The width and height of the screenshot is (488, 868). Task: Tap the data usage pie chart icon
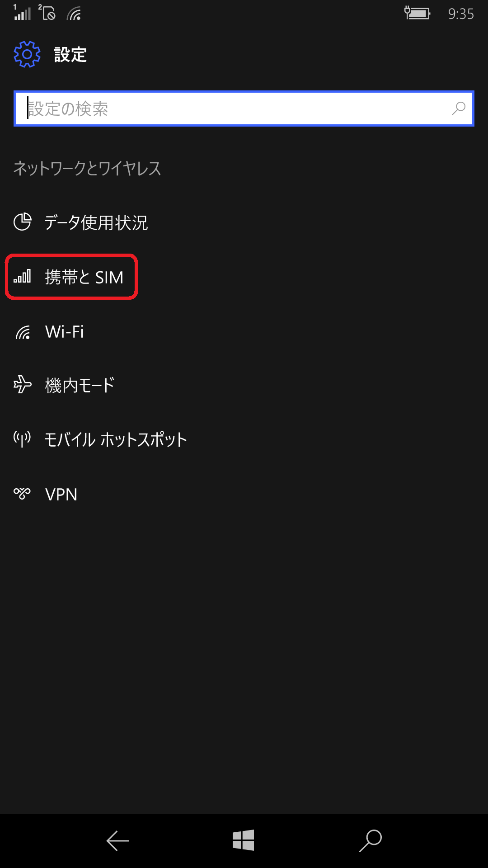(x=23, y=222)
